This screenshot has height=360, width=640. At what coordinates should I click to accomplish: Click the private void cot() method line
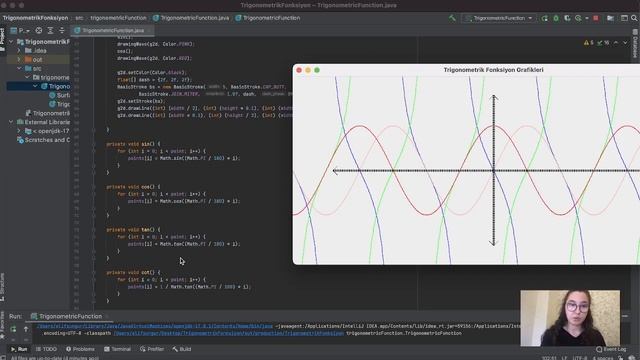coord(133,273)
